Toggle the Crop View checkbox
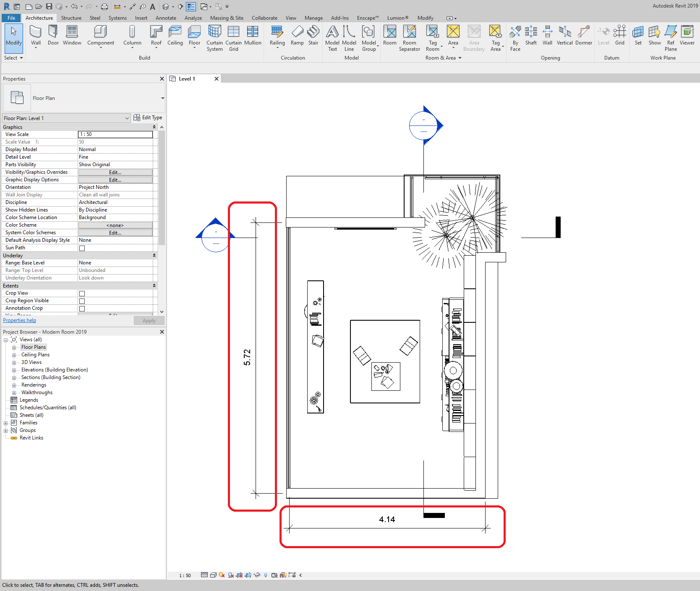The image size is (700, 591). coord(82,293)
